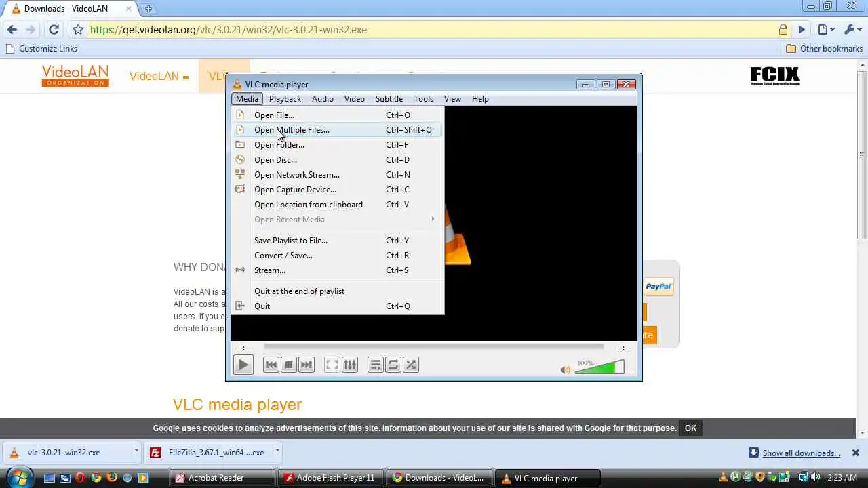Mute audio via the speaker icon

click(566, 369)
